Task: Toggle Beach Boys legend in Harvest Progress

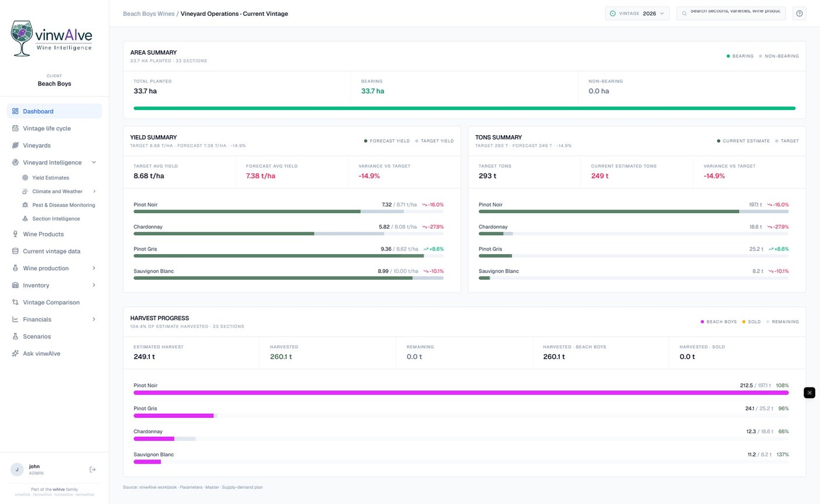Action: (x=719, y=322)
